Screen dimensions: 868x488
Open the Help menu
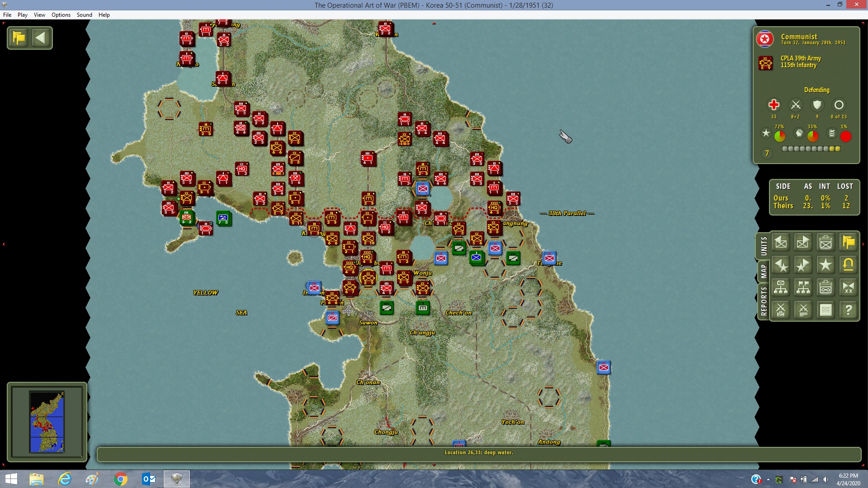pyautogui.click(x=104, y=15)
